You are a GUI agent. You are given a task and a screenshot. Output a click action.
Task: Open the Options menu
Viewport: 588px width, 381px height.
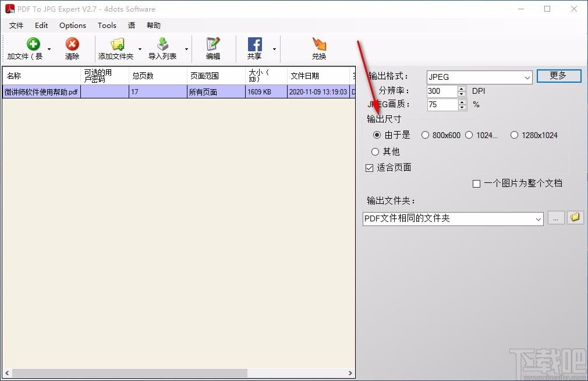73,26
